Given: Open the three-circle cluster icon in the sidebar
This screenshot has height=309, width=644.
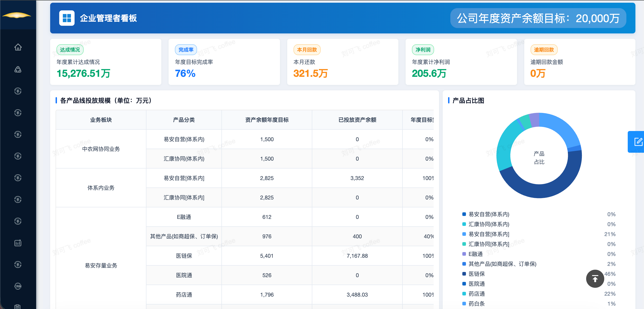Looking at the screenshot, I should (x=18, y=69).
